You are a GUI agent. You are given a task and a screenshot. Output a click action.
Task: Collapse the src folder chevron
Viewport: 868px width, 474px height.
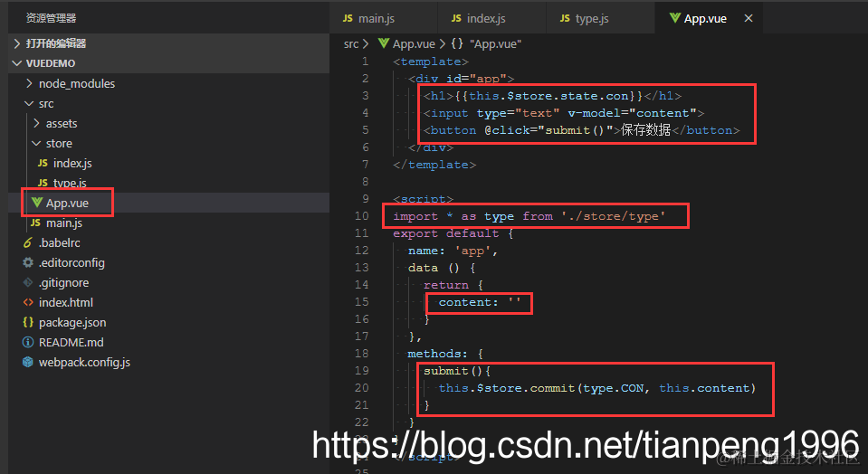click(x=29, y=103)
